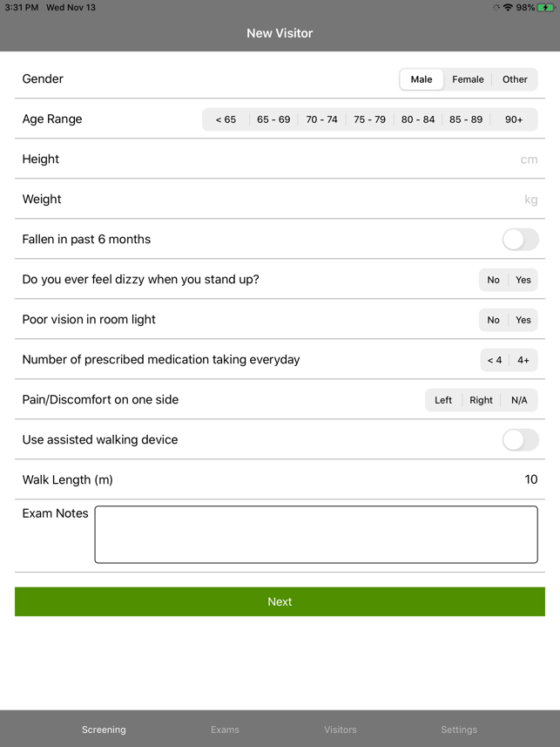Switch to the Exams tab
This screenshot has width=560, height=747.
click(x=225, y=730)
